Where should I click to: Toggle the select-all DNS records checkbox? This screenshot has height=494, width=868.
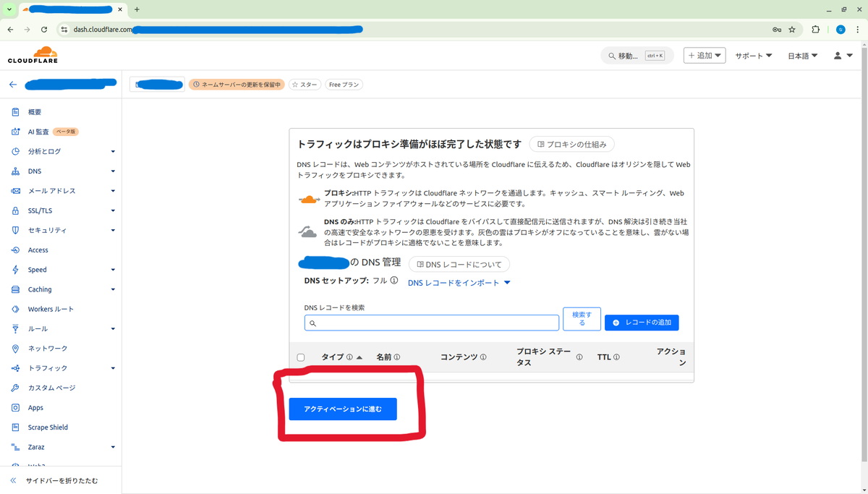pyautogui.click(x=301, y=357)
